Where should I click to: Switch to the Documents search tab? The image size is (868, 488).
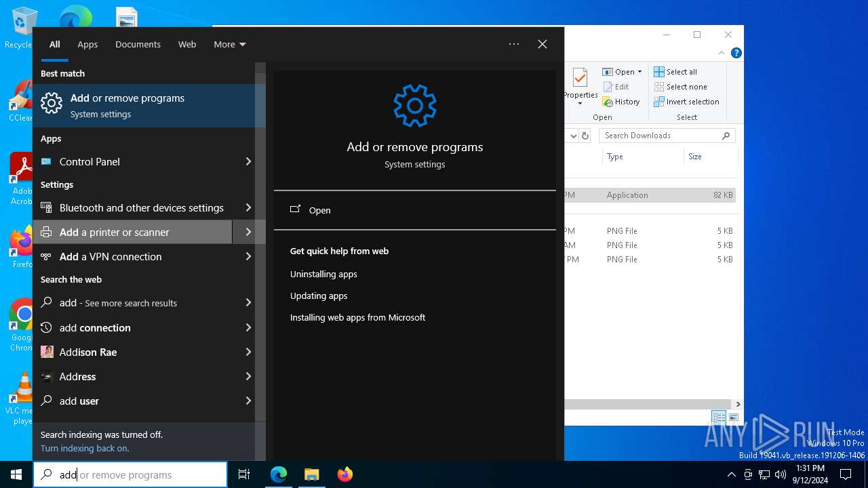coord(138,44)
